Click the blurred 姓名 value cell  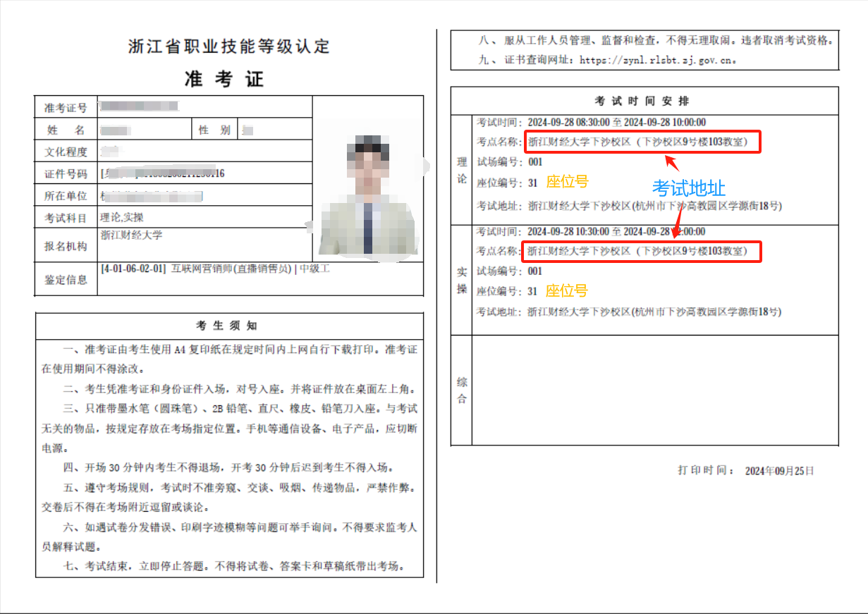pyautogui.click(x=116, y=130)
